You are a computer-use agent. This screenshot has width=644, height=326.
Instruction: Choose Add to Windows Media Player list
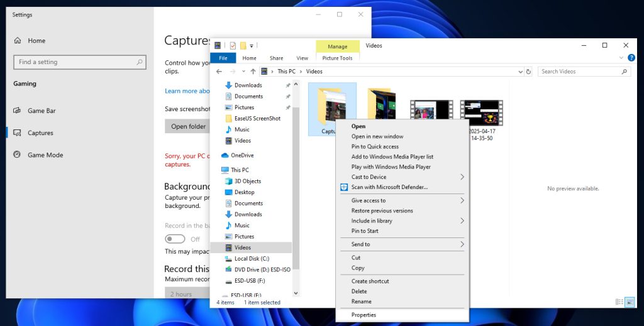tap(402, 156)
